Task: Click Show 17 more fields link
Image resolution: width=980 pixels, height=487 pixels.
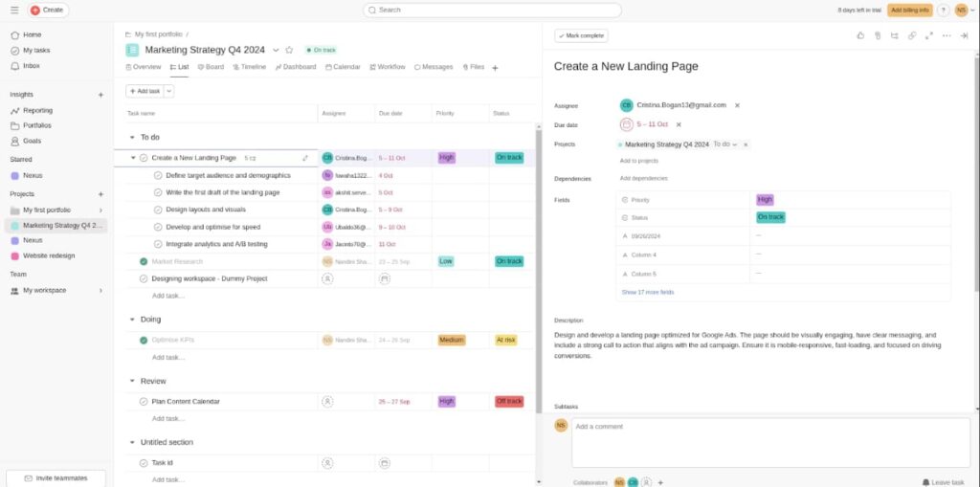Action: coord(648,292)
